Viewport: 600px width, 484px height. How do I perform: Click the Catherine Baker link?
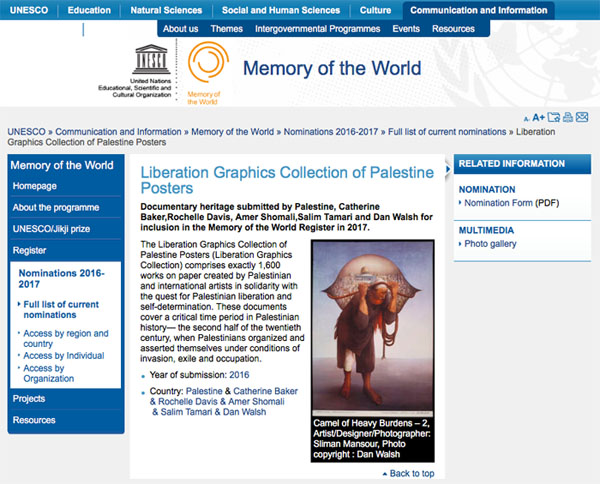(266, 391)
